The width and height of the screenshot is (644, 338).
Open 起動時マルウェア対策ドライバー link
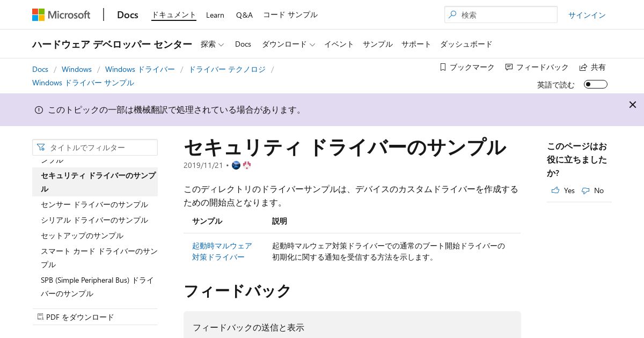pyautogui.click(x=222, y=251)
